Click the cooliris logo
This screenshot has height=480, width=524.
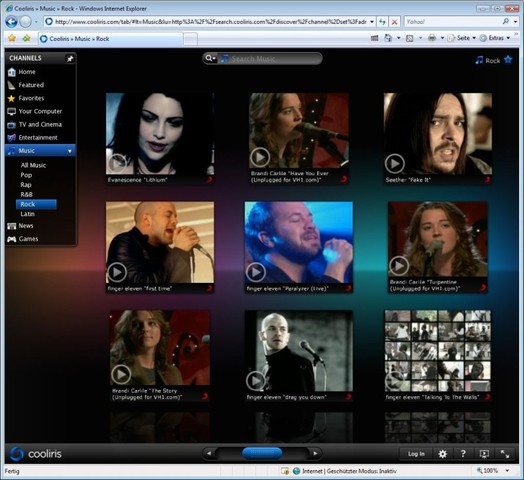point(35,454)
